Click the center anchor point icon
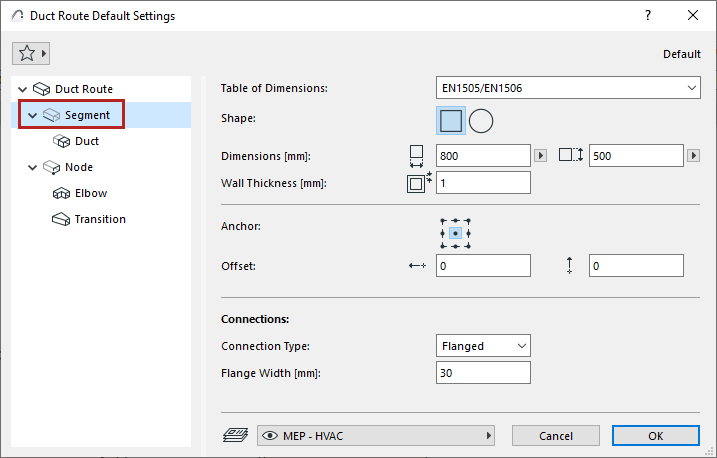This screenshot has width=717, height=458. point(454,233)
